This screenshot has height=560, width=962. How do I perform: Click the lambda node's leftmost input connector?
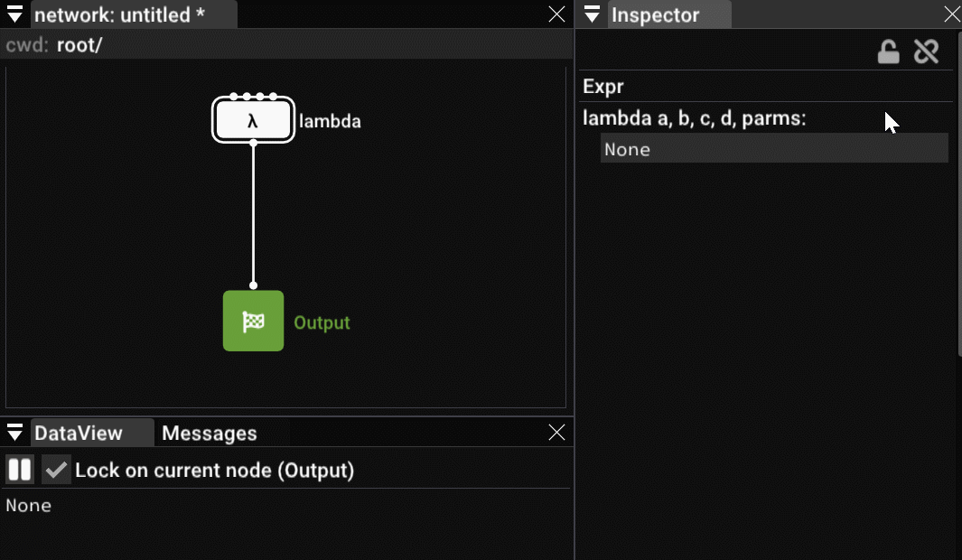[x=234, y=97]
